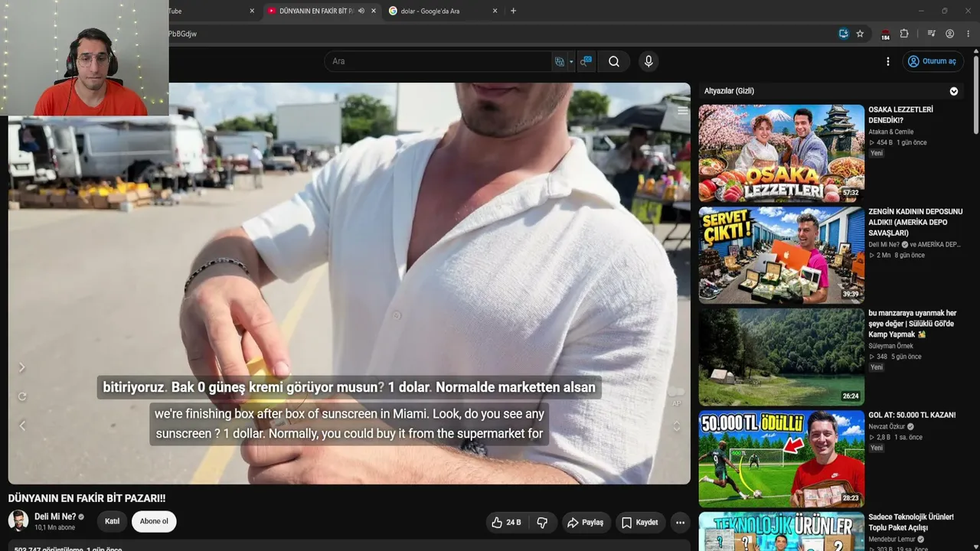The width and height of the screenshot is (980, 551).
Task: Start voice search with the microphone icon
Action: (x=648, y=61)
